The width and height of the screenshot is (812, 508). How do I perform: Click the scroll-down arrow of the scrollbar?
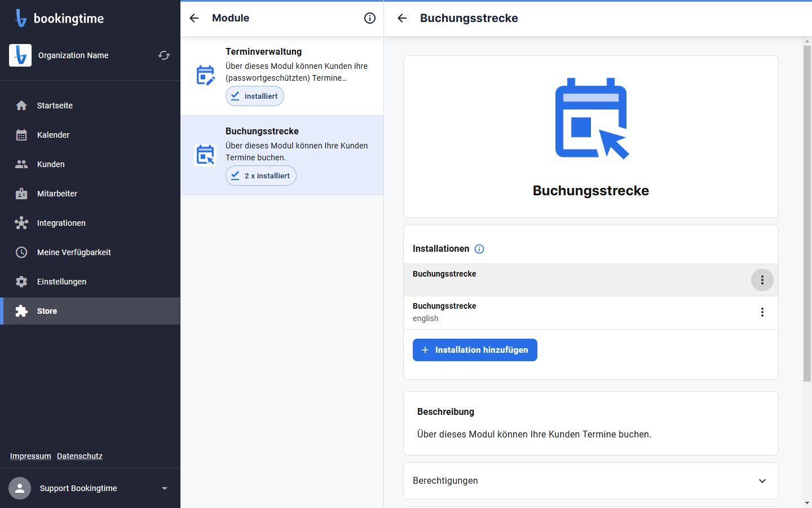pos(807,502)
